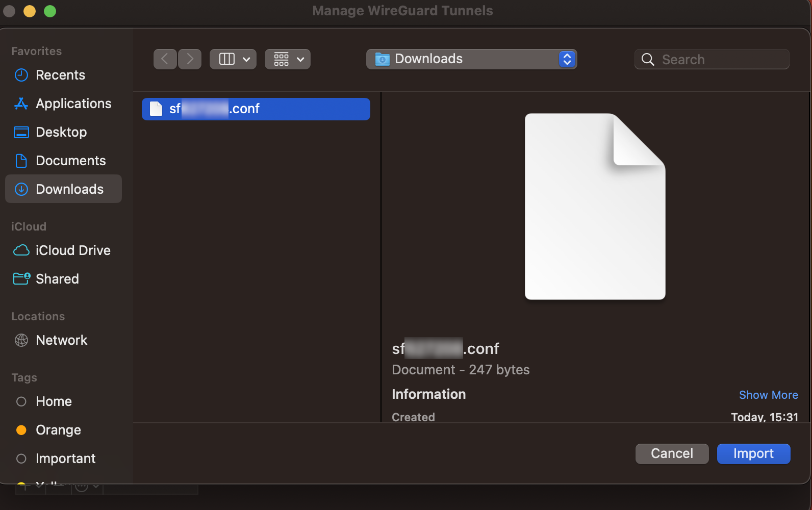Click the Shared folder icon
This screenshot has width=812, height=510.
21,278
